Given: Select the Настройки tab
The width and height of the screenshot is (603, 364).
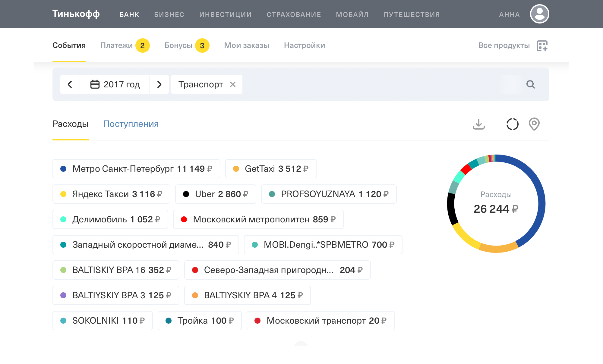Looking at the screenshot, I should tap(305, 45).
